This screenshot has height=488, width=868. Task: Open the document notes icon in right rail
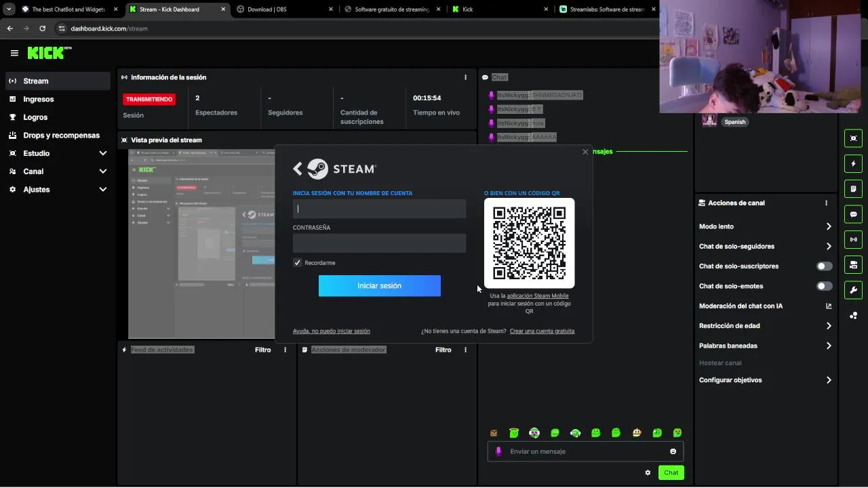coord(853,188)
